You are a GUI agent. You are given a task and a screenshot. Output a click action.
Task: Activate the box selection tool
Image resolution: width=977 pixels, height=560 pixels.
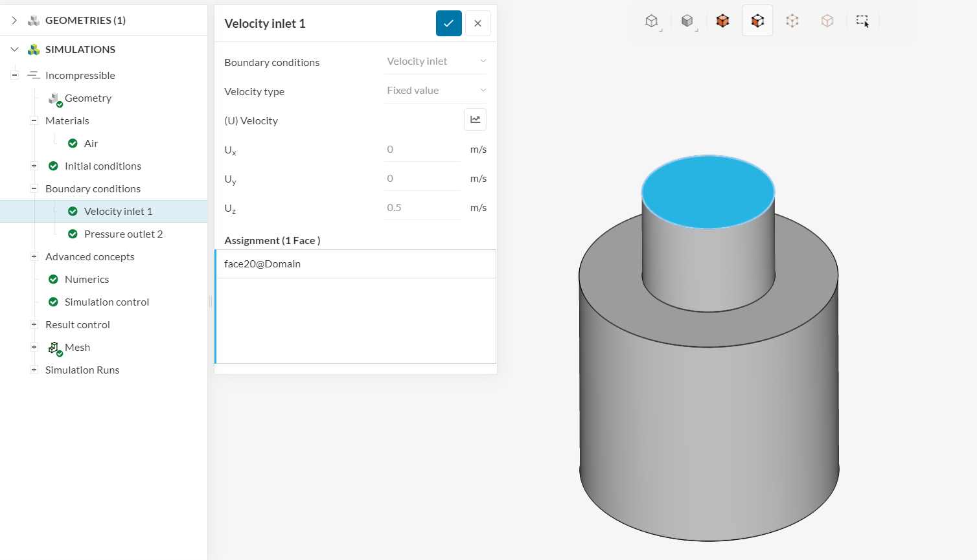point(862,21)
